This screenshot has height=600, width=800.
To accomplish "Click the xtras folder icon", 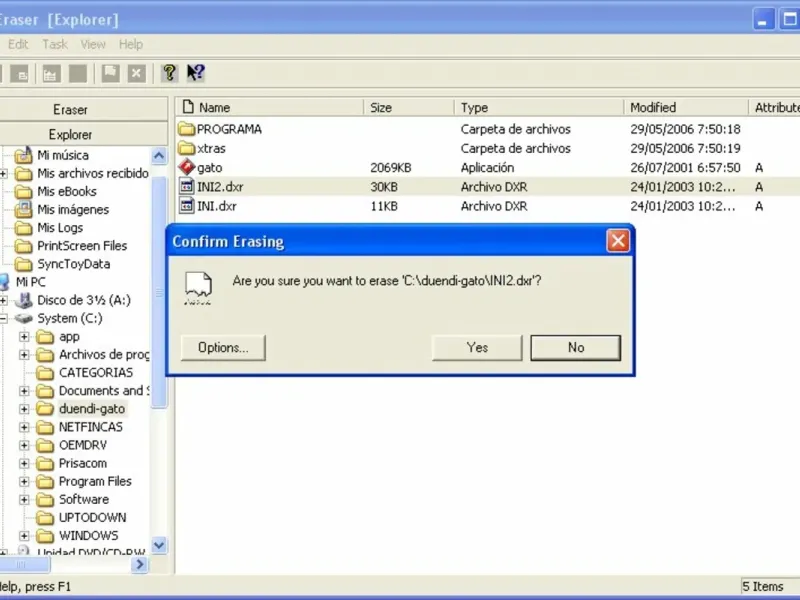I will (x=187, y=148).
